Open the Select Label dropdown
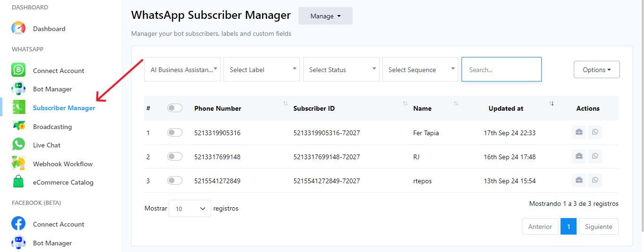644x252 pixels. [262, 70]
